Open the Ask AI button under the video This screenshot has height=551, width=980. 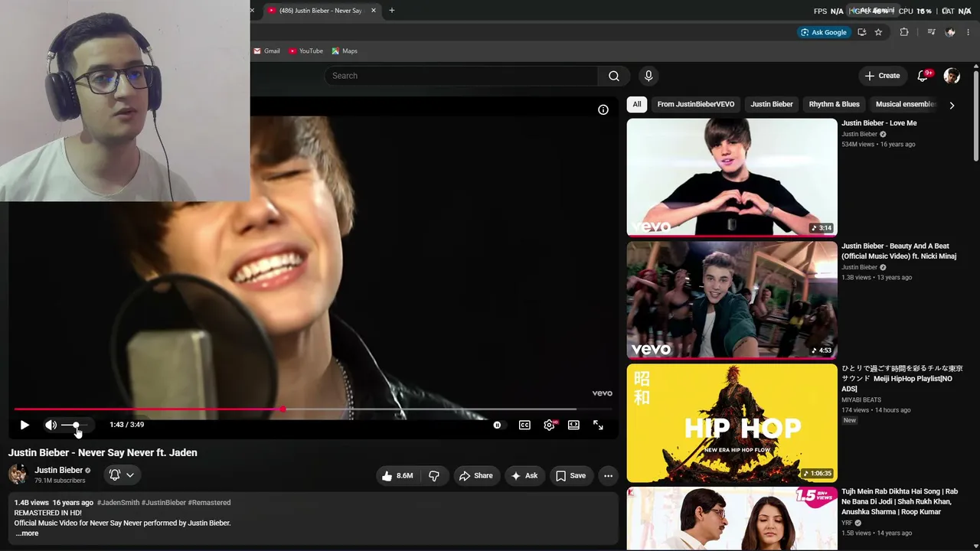tap(524, 475)
